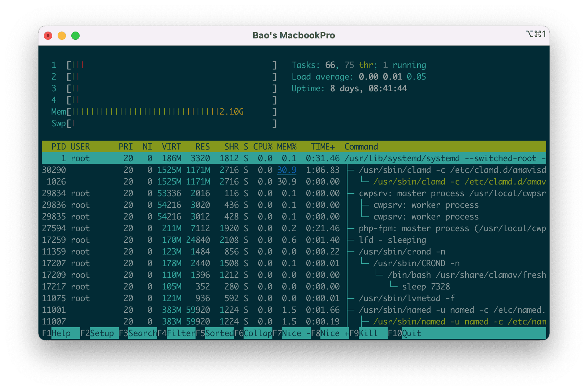Select the /bin/bash freshclam row PID 17209

tap(294, 275)
